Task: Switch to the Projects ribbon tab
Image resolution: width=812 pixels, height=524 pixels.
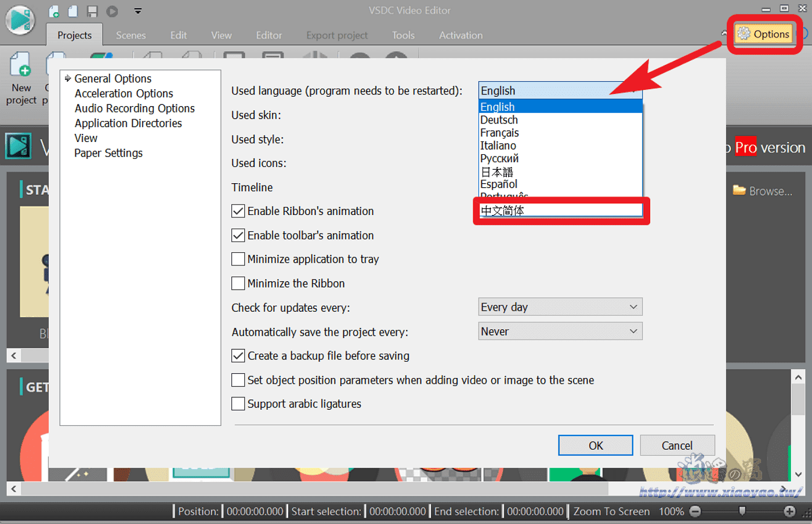Action: [74, 35]
